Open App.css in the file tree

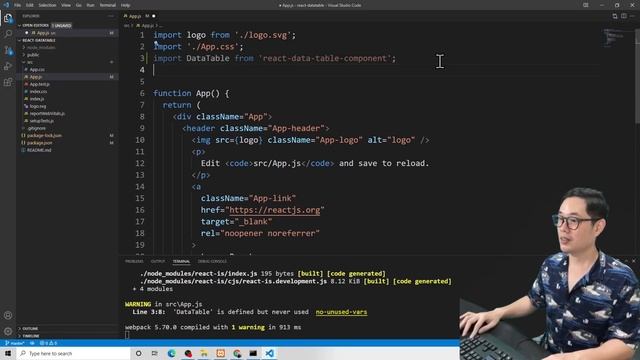(37, 69)
